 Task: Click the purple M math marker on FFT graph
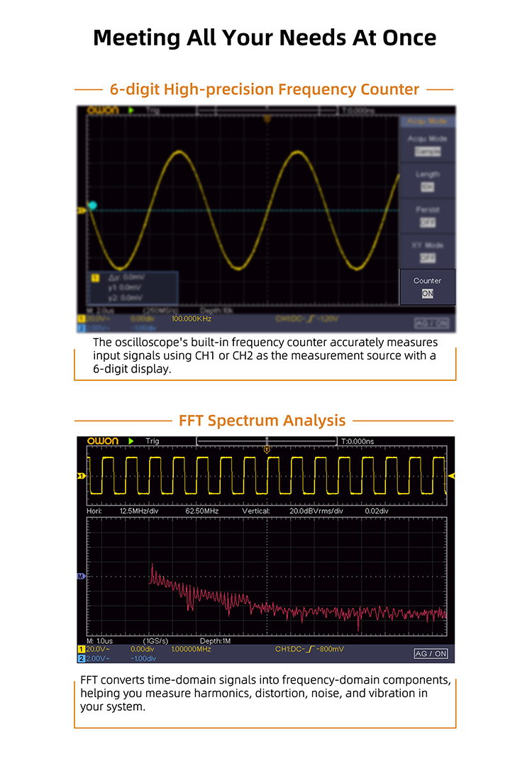81,577
